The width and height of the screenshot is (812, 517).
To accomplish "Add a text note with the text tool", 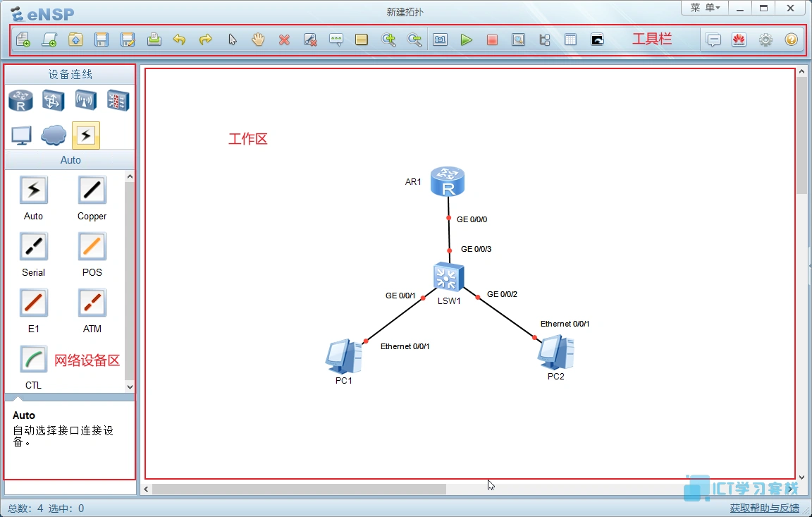I will tap(336, 40).
